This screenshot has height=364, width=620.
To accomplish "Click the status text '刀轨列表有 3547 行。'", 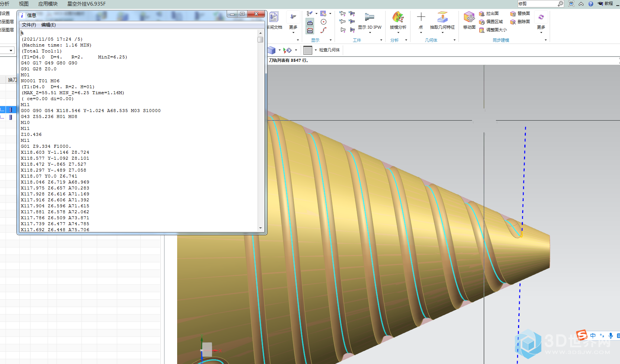I will point(289,60).
